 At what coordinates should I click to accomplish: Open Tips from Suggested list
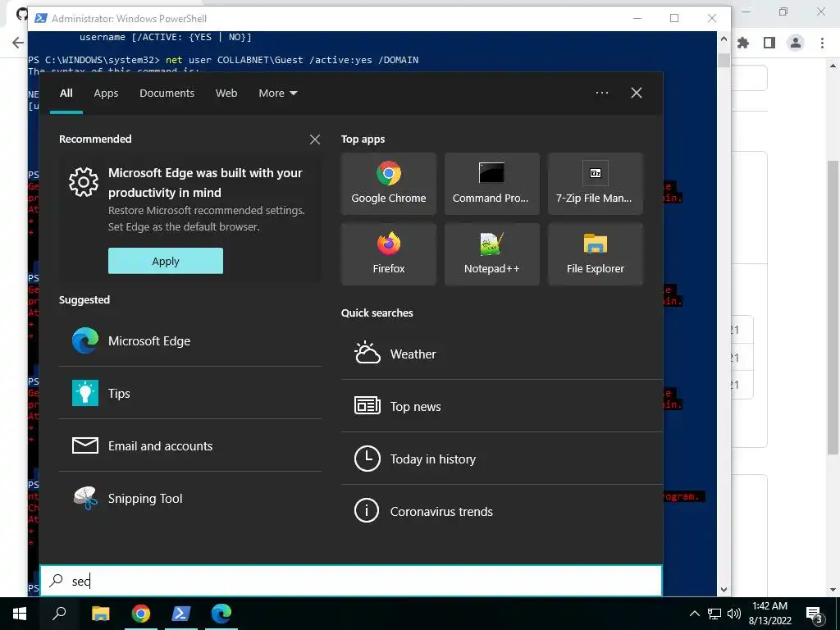pos(190,393)
